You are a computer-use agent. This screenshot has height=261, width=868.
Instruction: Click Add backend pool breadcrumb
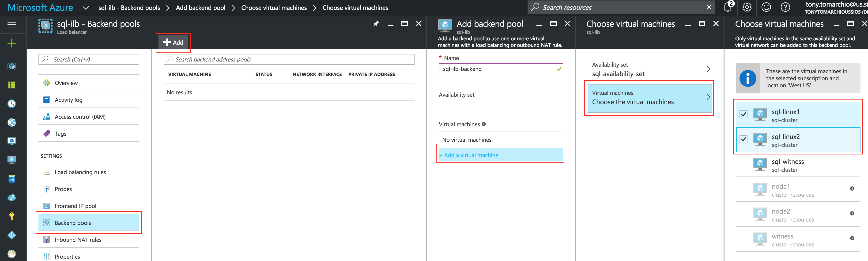click(200, 8)
